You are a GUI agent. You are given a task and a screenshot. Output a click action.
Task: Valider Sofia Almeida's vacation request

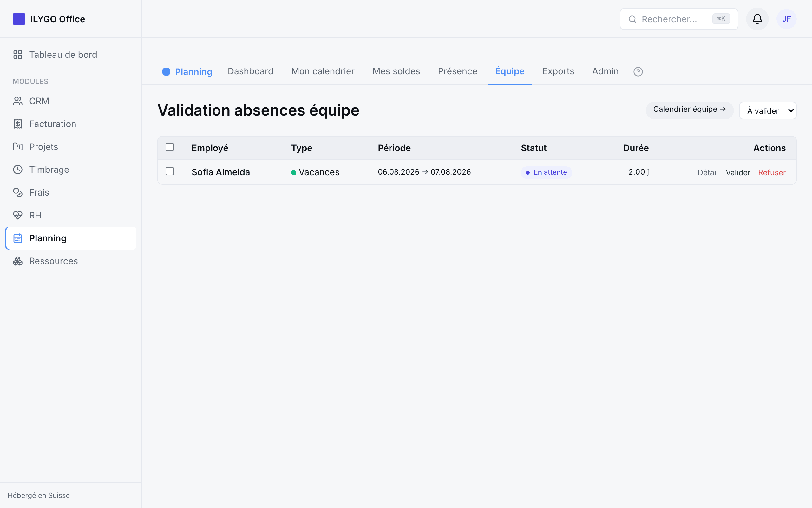click(738, 173)
